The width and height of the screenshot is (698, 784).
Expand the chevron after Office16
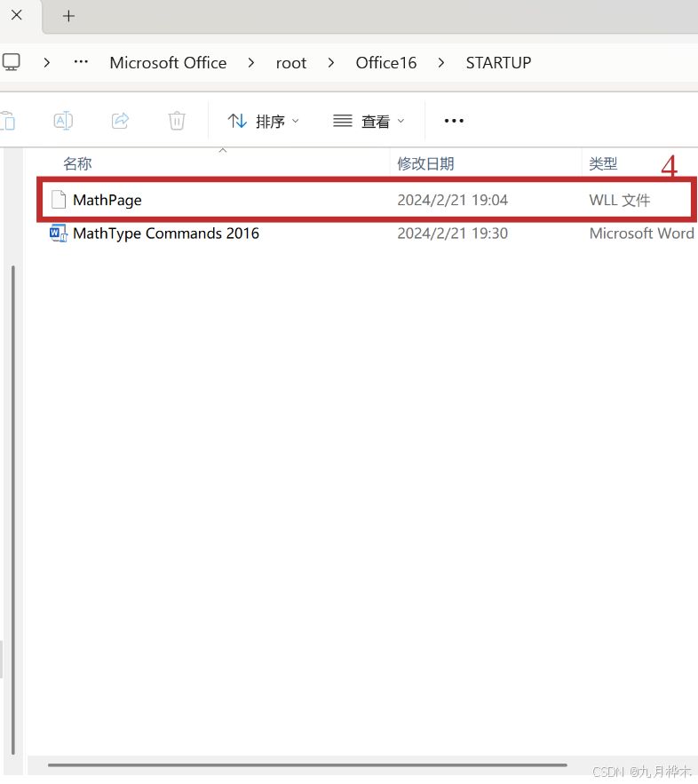coord(441,62)
